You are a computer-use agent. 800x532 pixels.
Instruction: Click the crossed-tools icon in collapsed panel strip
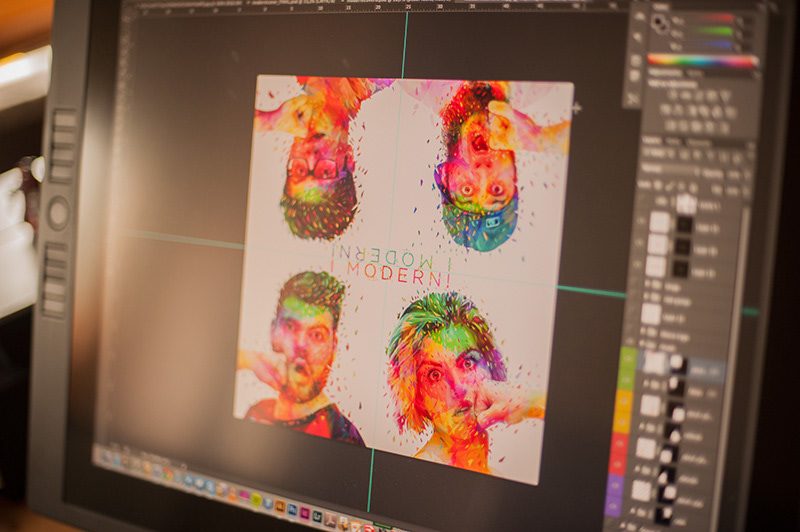tap(633, 98)
